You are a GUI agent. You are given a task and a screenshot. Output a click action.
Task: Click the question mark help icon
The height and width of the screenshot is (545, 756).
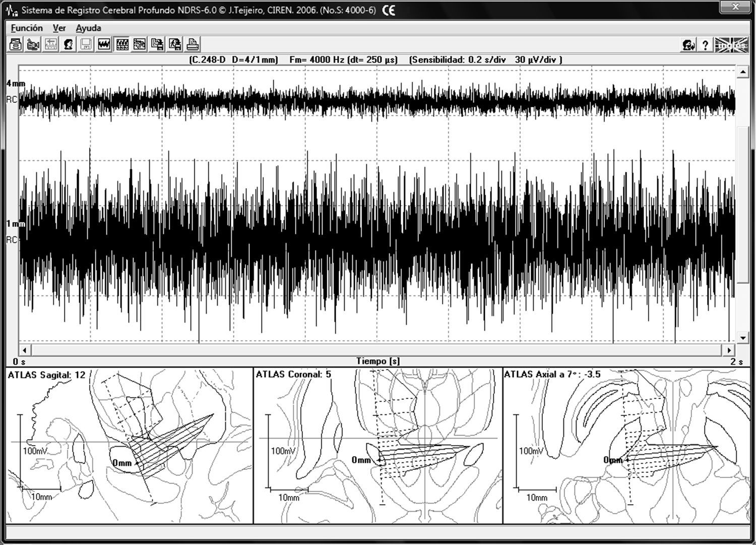705,45
